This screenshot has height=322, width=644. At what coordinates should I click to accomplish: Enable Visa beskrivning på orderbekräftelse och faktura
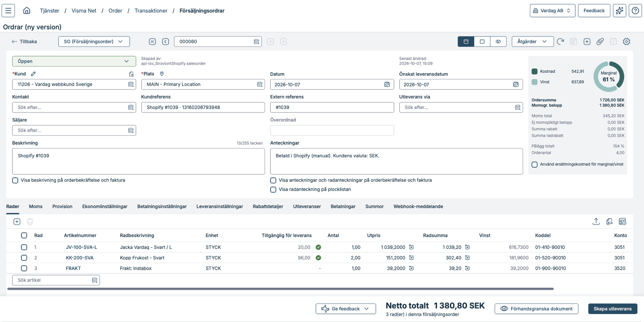click(x=15, y=180)
